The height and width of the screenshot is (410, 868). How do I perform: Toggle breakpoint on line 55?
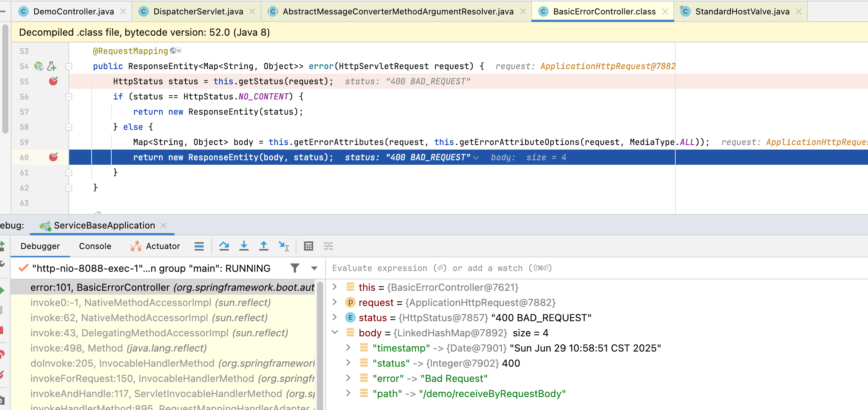(53, 81)
